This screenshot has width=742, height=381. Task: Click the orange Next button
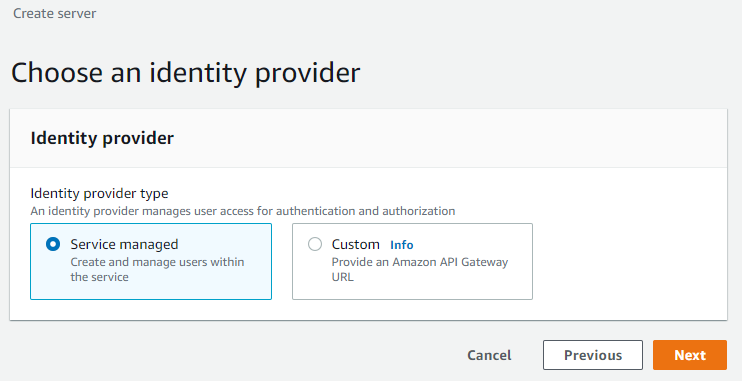click(690, 355)
